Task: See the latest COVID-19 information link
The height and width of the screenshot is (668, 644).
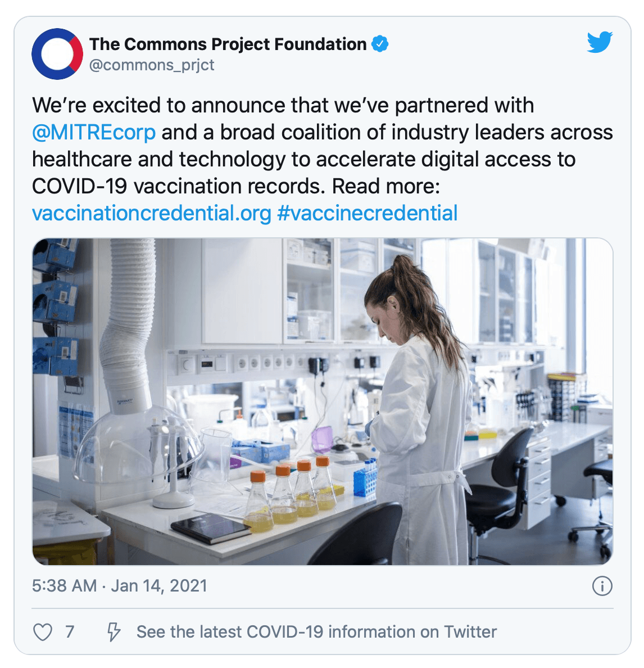Action: tap(316, 632)
